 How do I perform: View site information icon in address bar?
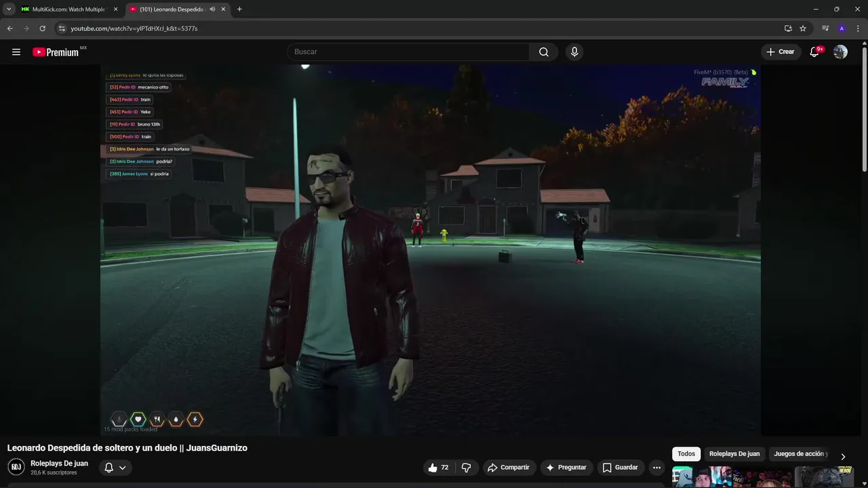[61, 28]
